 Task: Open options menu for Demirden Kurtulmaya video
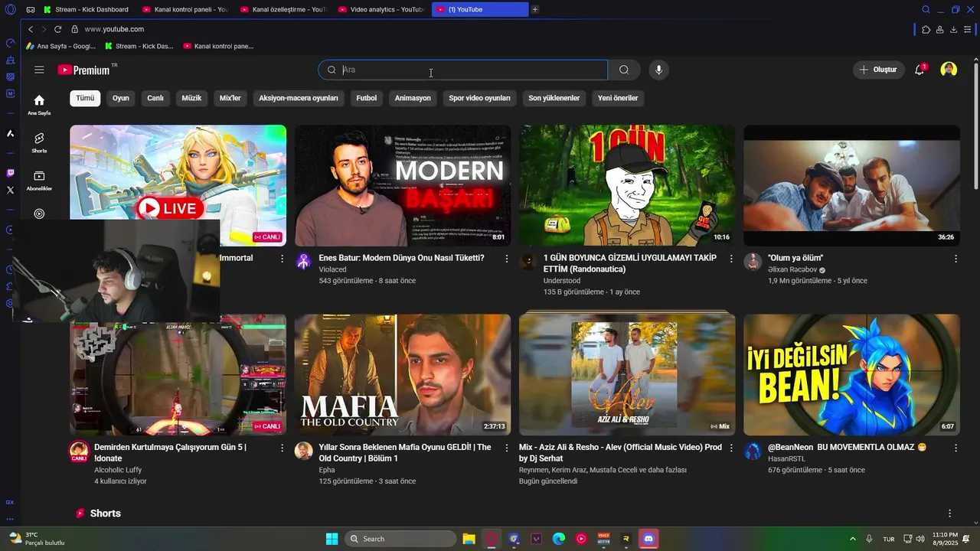click(x=282, y=448)
